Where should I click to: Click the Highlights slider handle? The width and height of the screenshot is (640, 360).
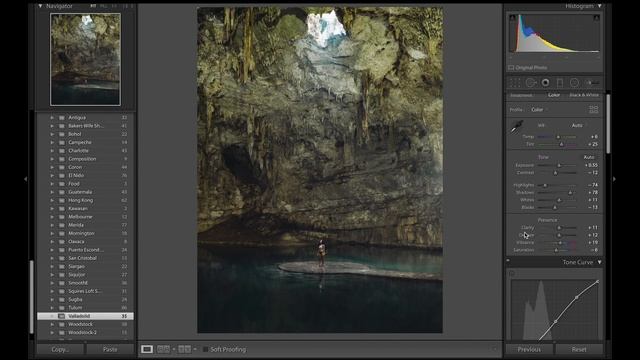(x=544, y=185)
